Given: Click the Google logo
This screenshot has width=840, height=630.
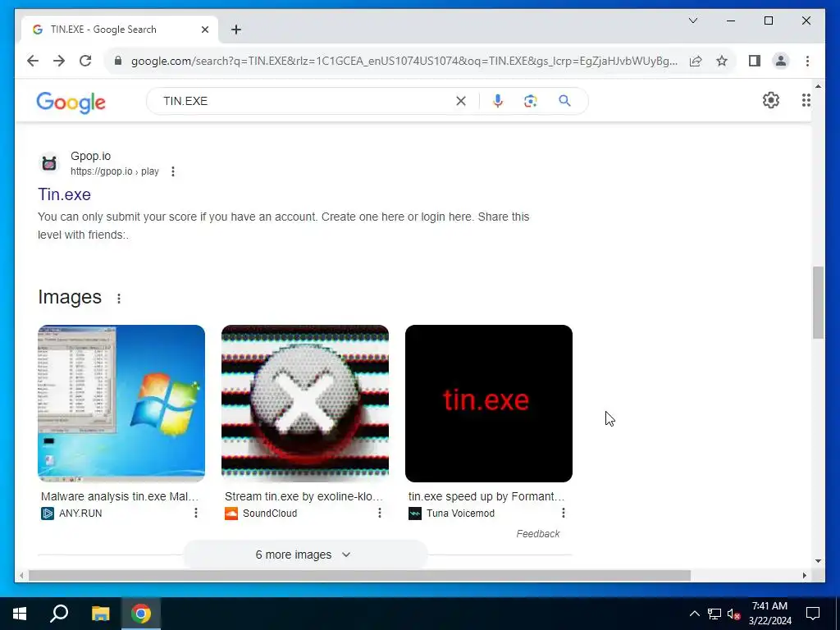Looking at the screenshot, I should pyautogui.click(x=71, y=103).
